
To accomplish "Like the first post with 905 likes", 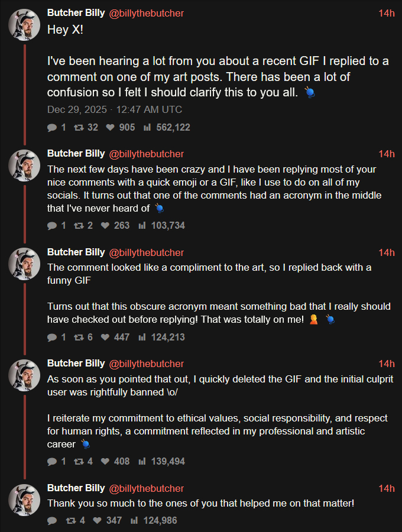I will coord(110,128).
